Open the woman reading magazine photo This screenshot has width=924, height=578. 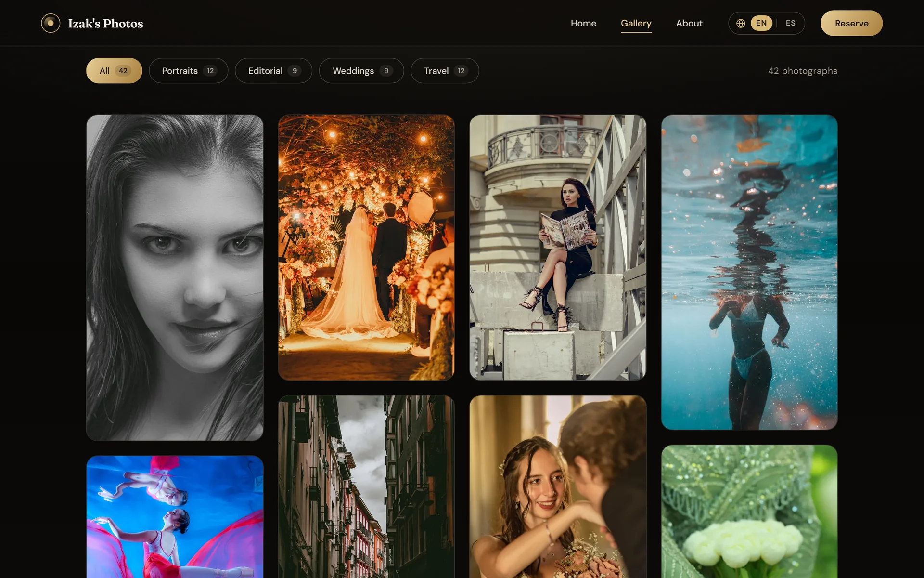(x=558, y=248)
